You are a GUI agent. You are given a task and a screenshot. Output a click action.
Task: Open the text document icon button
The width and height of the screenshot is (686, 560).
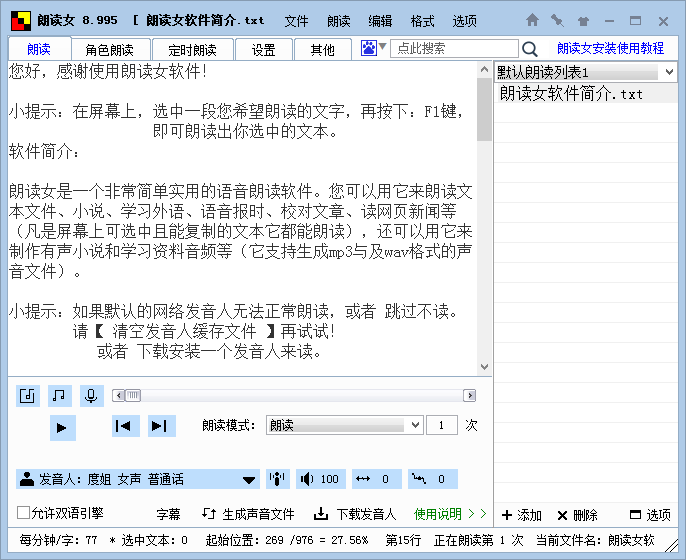tap(28, 396)
